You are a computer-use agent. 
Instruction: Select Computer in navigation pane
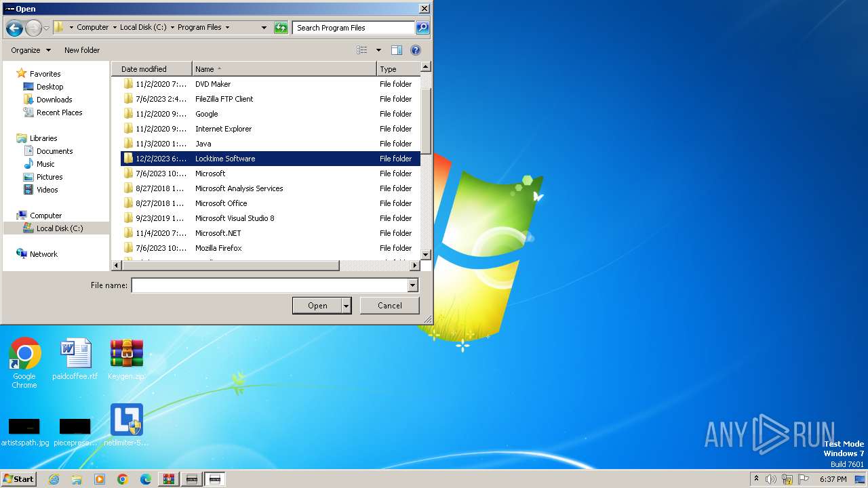[45, 216]
